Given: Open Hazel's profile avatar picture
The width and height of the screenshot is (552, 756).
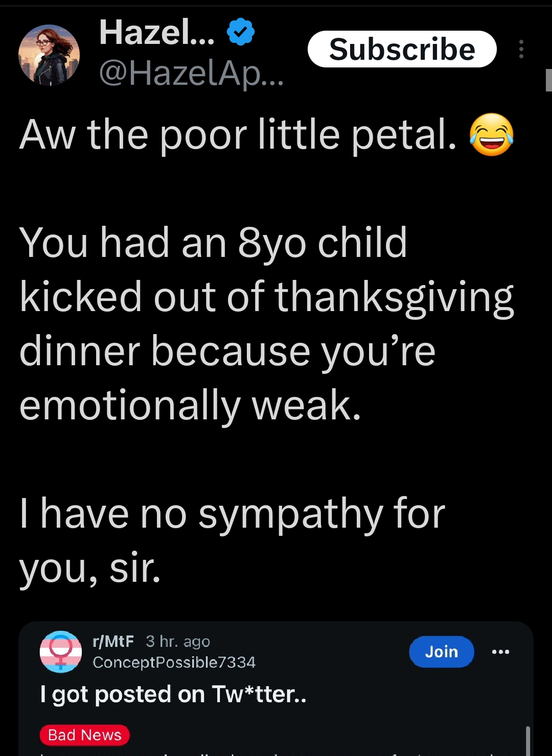Looking at the screenshot, I should (49, 55).
